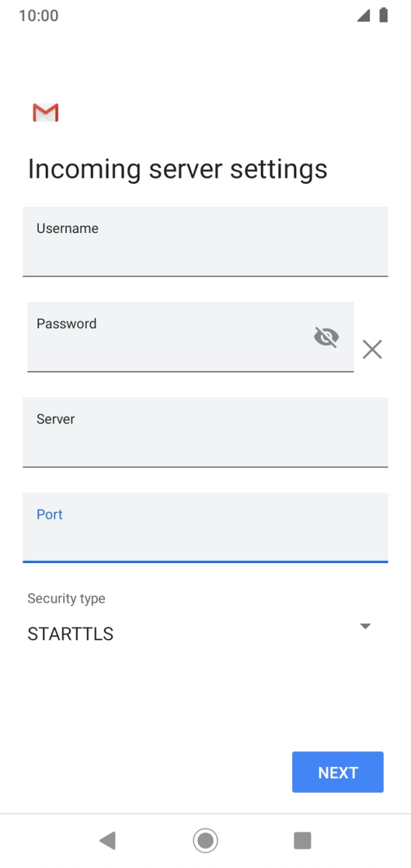Tap the Back navigation arrow
The image size is (411, 868).
pos(107,841)
